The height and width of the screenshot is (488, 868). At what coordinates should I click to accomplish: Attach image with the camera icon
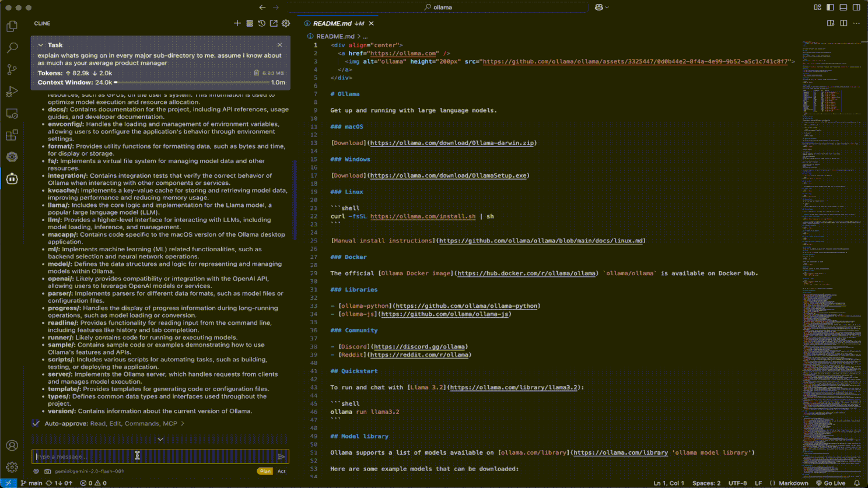48,471
